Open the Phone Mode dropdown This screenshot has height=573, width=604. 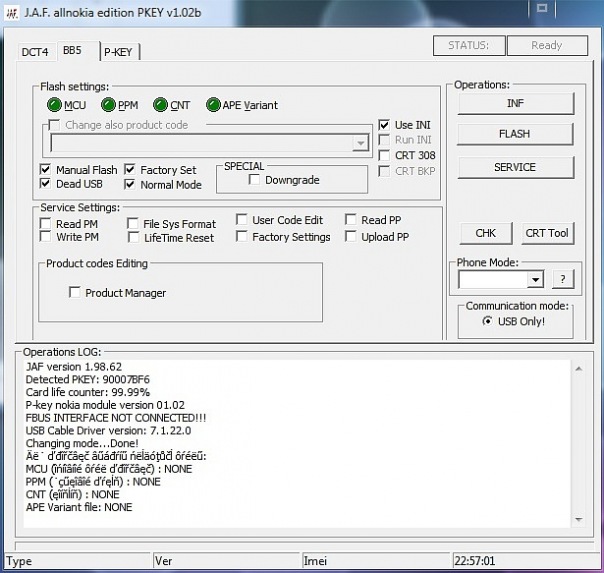535,280
